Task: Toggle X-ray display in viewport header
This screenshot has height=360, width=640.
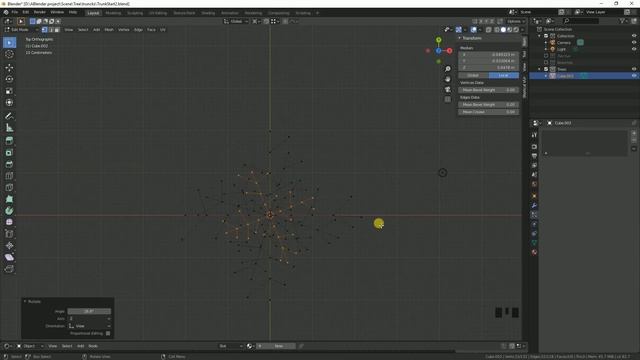Action: pyautogui.click(x=489, y=30)
